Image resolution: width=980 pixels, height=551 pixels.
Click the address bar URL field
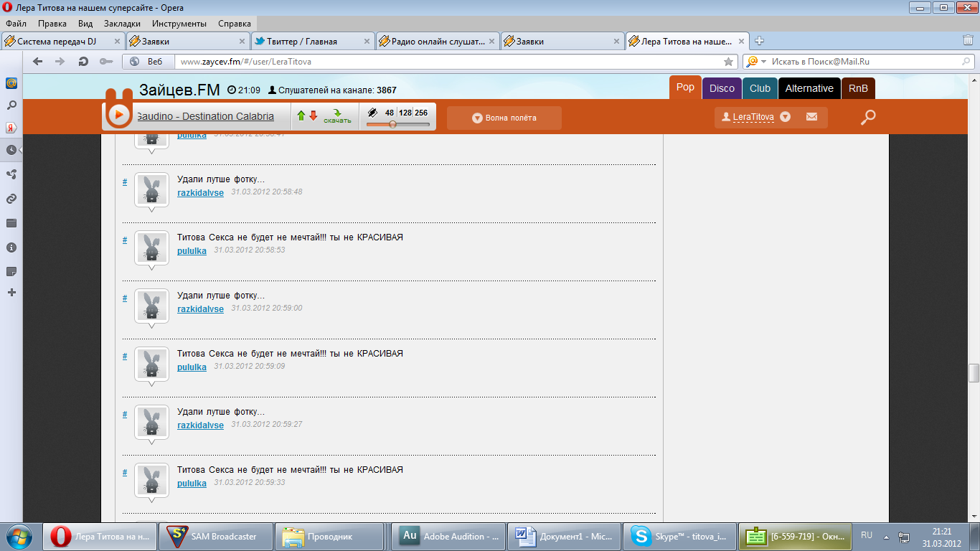pyautogui.click(x=448, y=62)
